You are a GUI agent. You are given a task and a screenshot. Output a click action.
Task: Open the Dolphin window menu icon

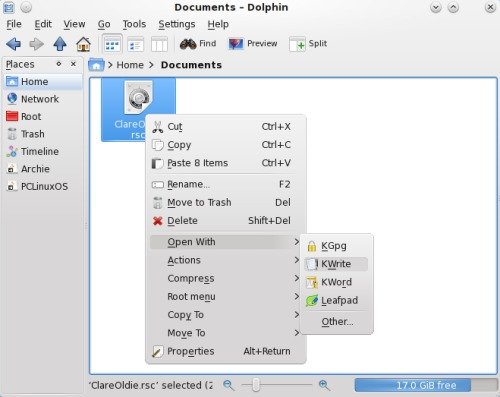(9, 7)
